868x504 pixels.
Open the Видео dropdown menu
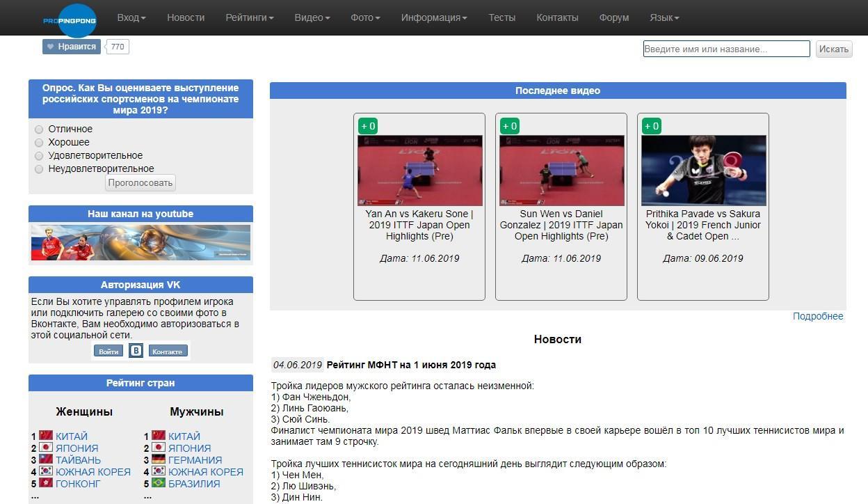[x=312, y=17]
